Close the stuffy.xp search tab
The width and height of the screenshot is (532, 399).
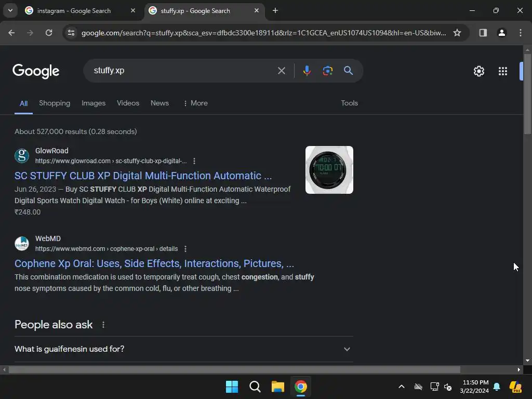(x=257, y=10)
